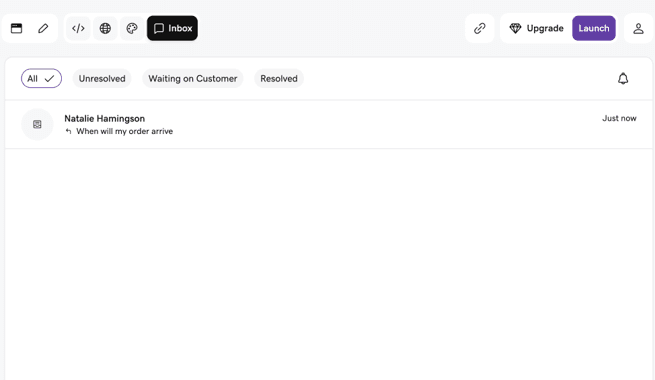
Task: Copy link with the chain icon
Action: point(480,28)
